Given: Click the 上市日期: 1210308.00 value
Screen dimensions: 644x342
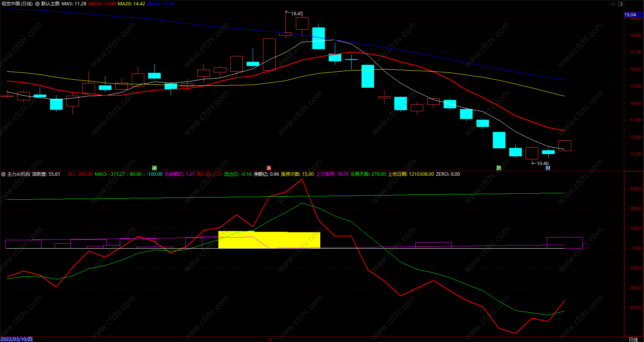Looking at the screenshot, I should (x=411, y=174).
